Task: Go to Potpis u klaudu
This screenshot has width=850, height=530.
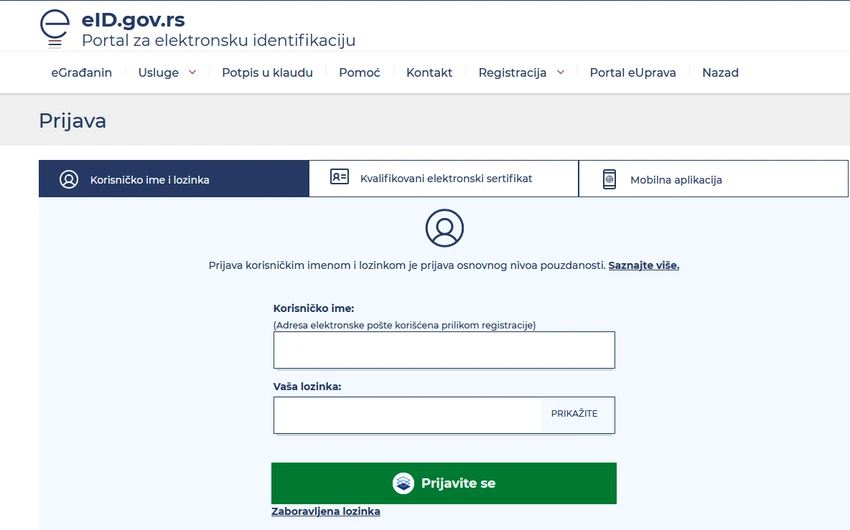Action: 267,73
